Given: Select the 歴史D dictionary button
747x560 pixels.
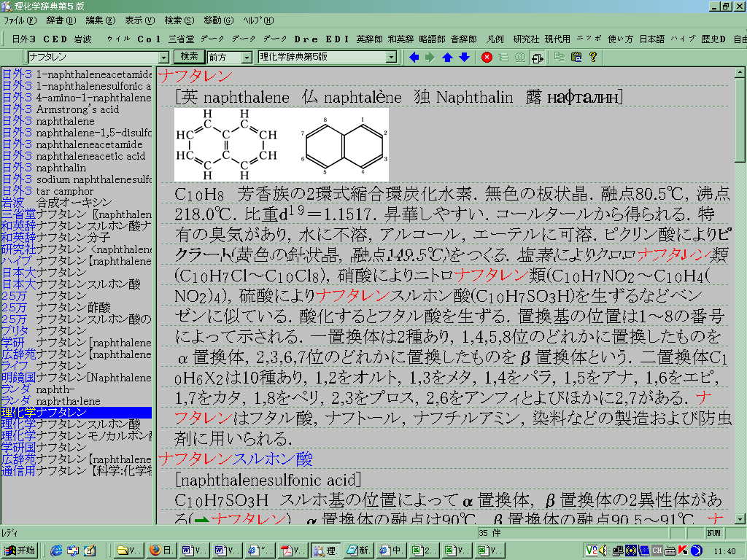Looking at the screenshot, I should click(713, 39).
